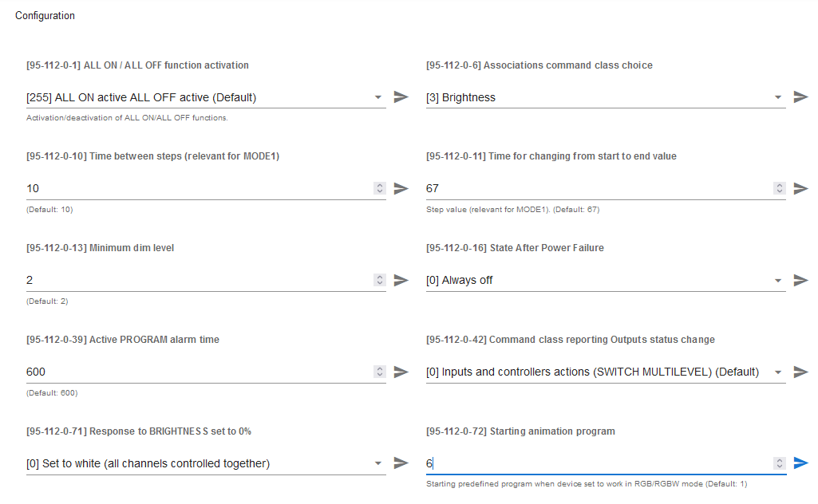Screen dimensions: 818x504
Task: Adjust the Time between steps stepper arrows
Action: tap(380, 188)
